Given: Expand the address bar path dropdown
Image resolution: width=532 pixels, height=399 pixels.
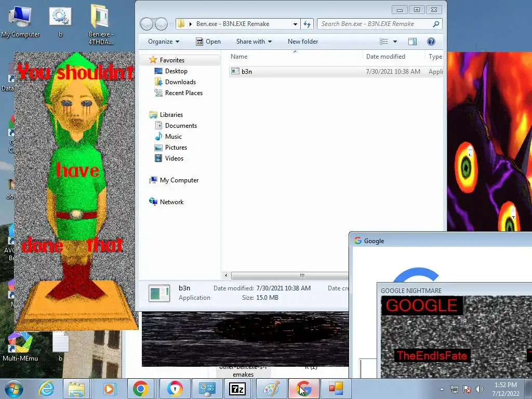Looking at the screenshot, I should tap(295, 24).
